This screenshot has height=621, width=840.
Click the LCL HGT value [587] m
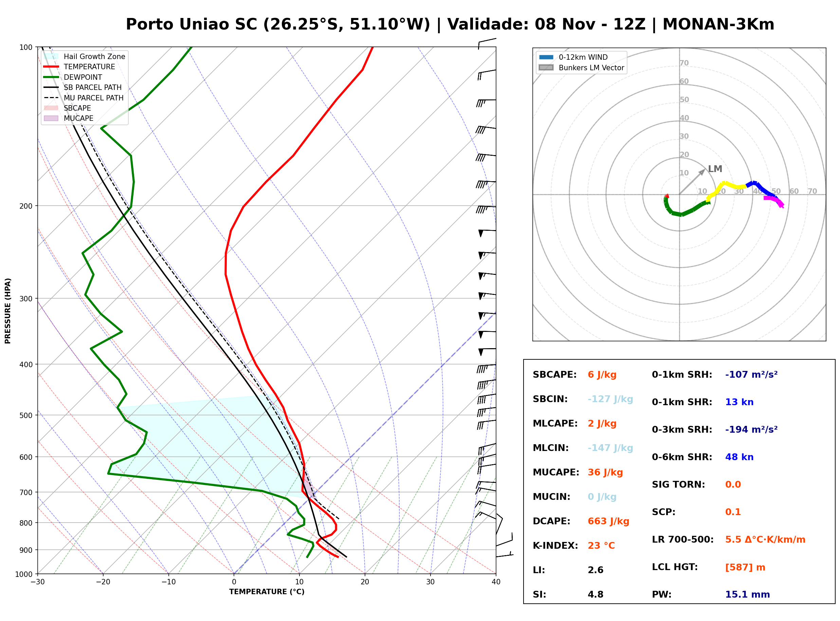click(x=745, y=567)
